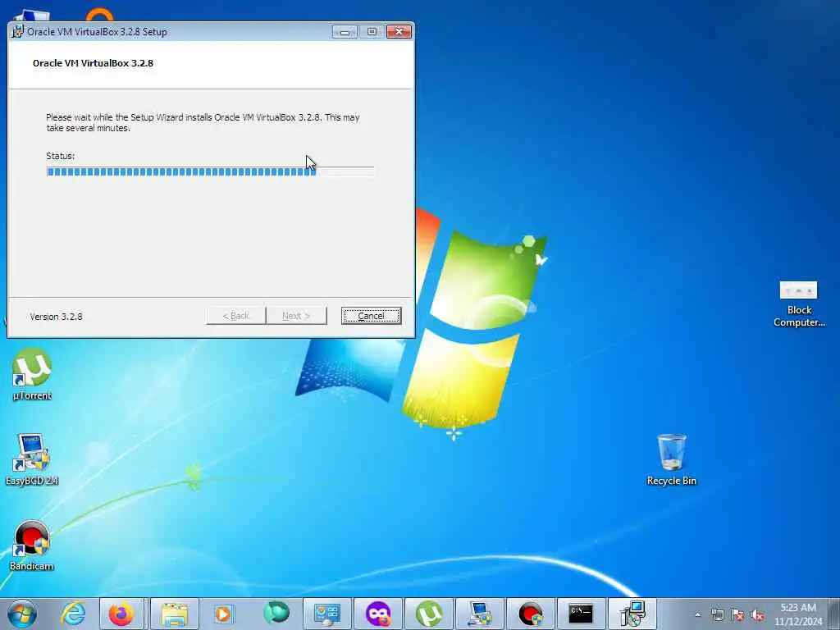
Task: Open Windows Media Player from the taskbar
Action: pyautogui.click(x=223, y=614)
